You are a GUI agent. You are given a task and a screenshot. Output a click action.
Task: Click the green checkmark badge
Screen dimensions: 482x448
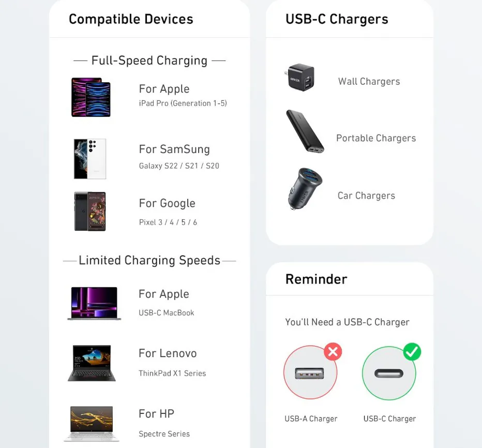[x=412, y=351]
